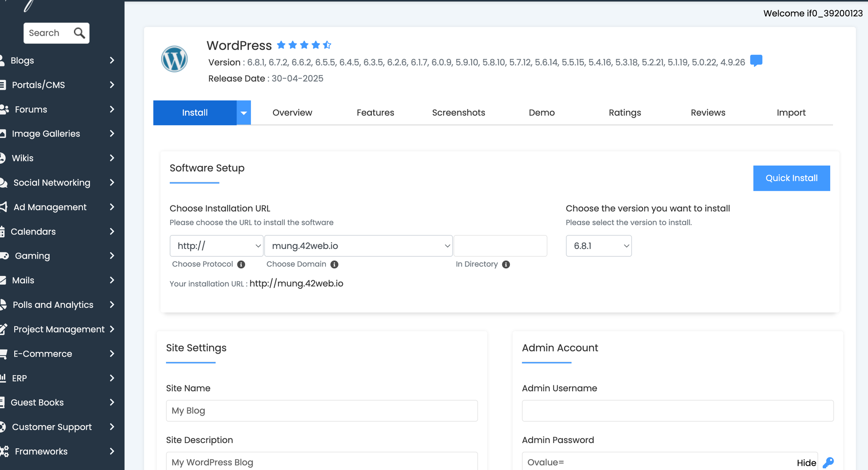This screenshot has width=868, height=470.
Task: Click the In Directory info icon
Action: click(506, 265)
